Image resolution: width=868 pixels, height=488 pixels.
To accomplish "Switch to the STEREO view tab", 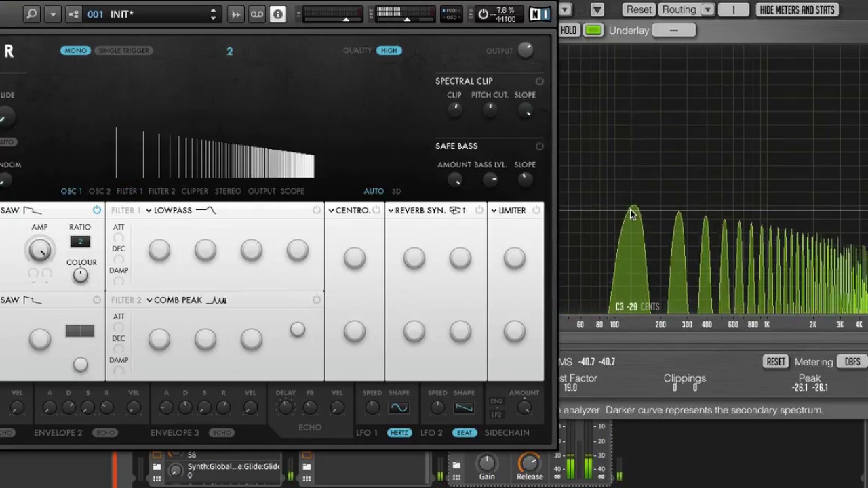I will (228, 192).
